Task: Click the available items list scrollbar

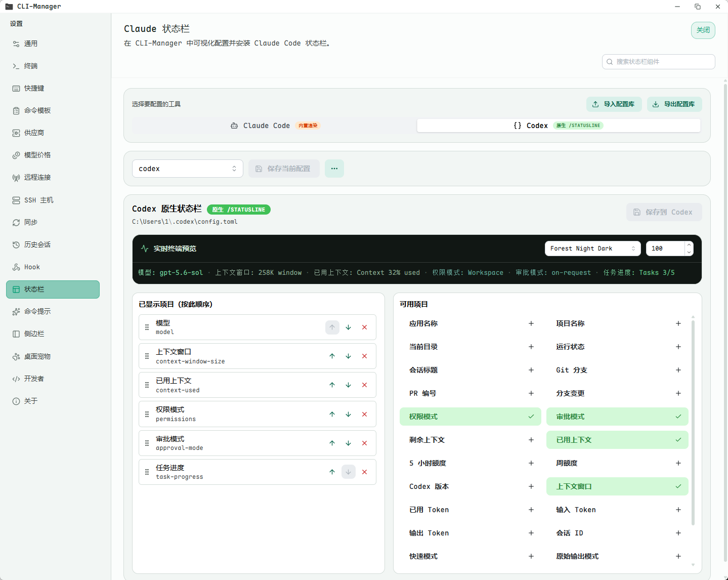Action: pyautogui.click(x=693, y=423)
